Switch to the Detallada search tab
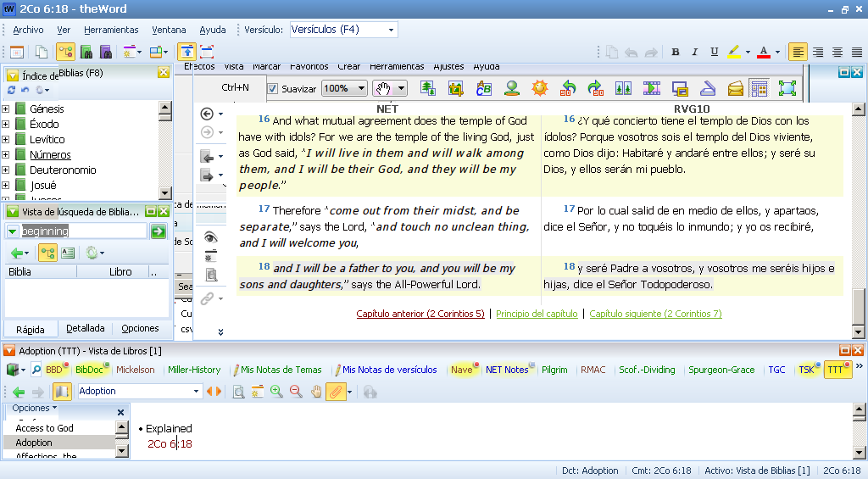This screenshot has width=868, height=479. 86,328
